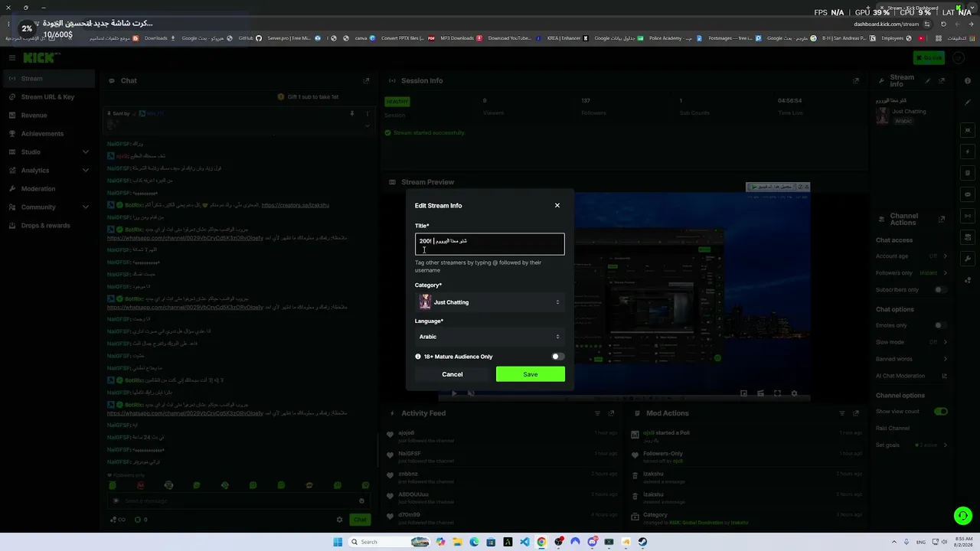Pop out the Stream Info panel
Screen dimensions: 980x551
coord(942,80)
